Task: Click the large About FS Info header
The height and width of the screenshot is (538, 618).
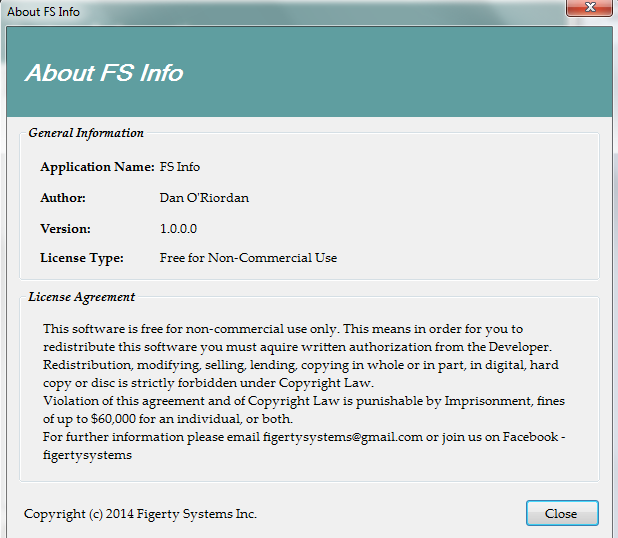Action: 104,73
